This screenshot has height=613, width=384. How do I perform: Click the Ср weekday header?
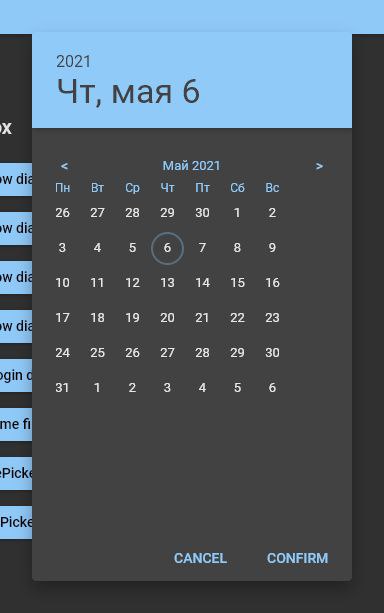(133, 188)
